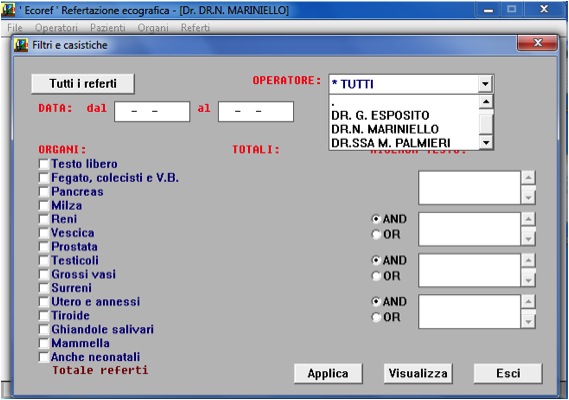Viewport: 569px width, 400px height.
Task: Click down arrow of first search box scrollbar
Action: tap(528, 197)
